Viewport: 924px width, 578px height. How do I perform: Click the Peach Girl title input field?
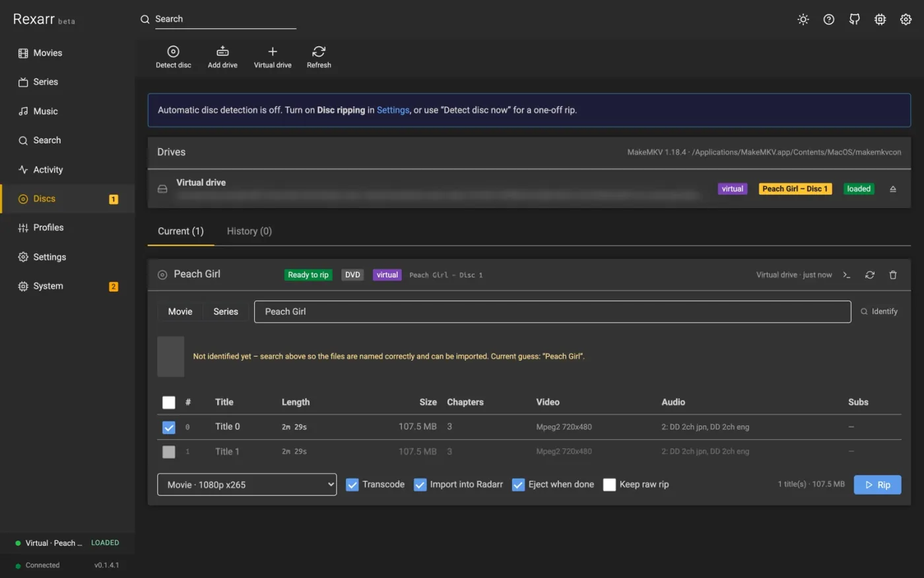552,312
